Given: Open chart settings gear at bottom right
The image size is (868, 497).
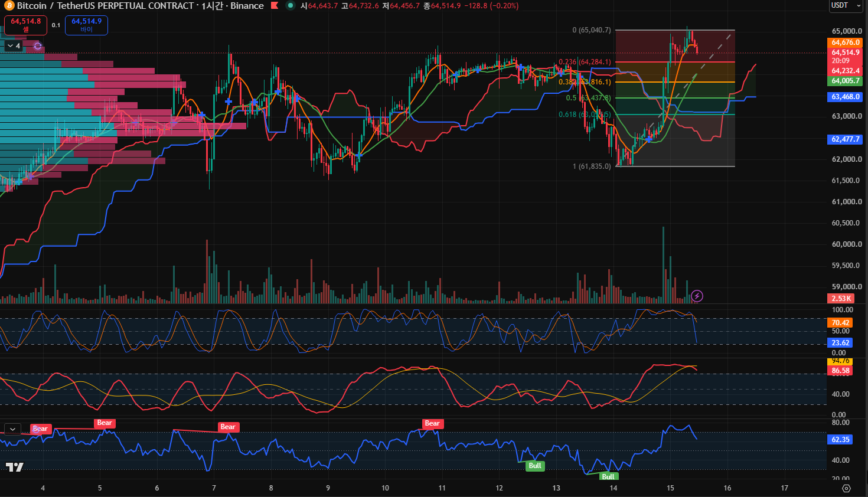Looking at the screenshot, I should tap(846, 488).
